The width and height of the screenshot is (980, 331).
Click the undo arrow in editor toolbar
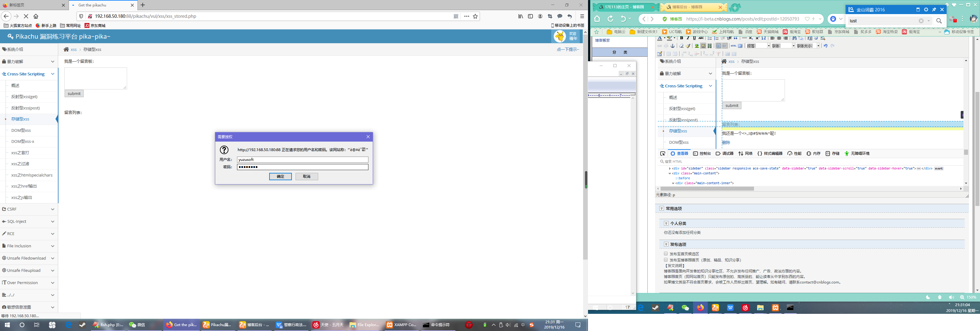point(826,46)
